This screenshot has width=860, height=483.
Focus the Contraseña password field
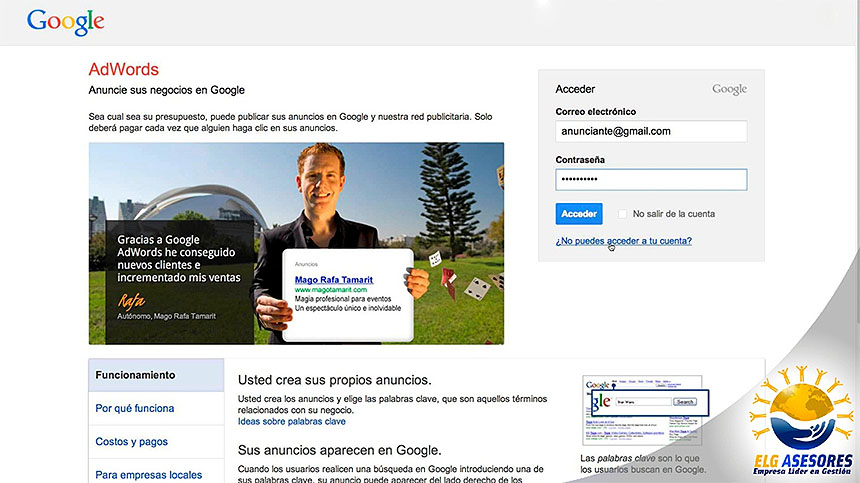point(651,180)
